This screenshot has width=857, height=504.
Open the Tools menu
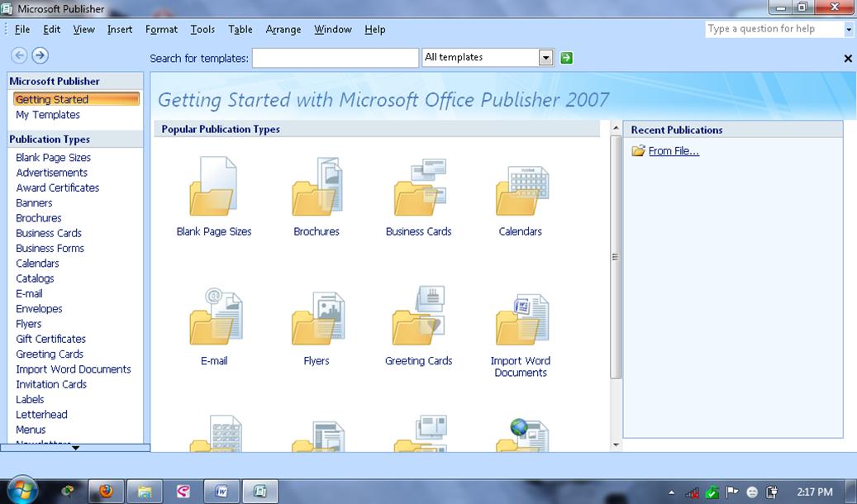tap(202, 30)
